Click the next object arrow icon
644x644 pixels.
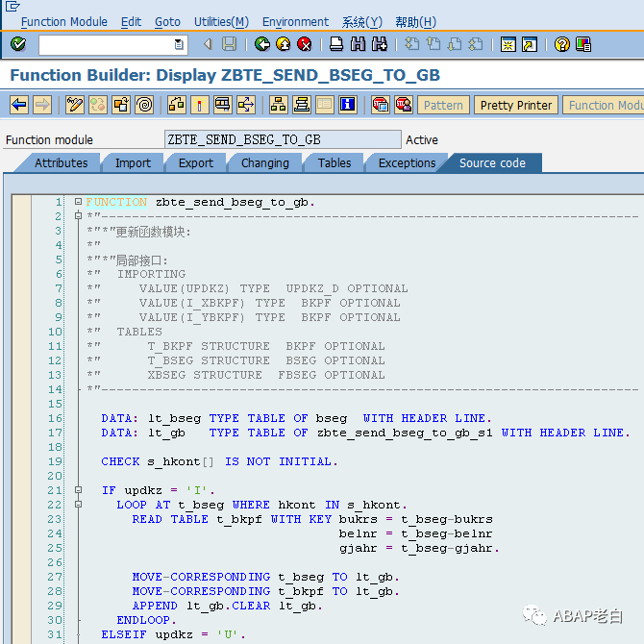pos(42,105)
